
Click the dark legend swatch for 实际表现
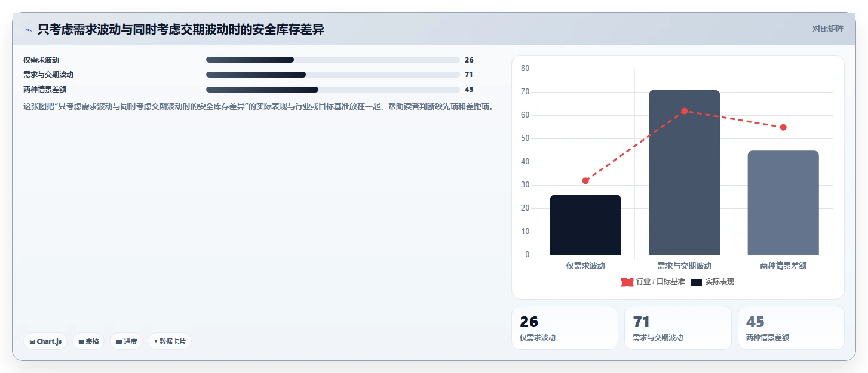[697, 282]
